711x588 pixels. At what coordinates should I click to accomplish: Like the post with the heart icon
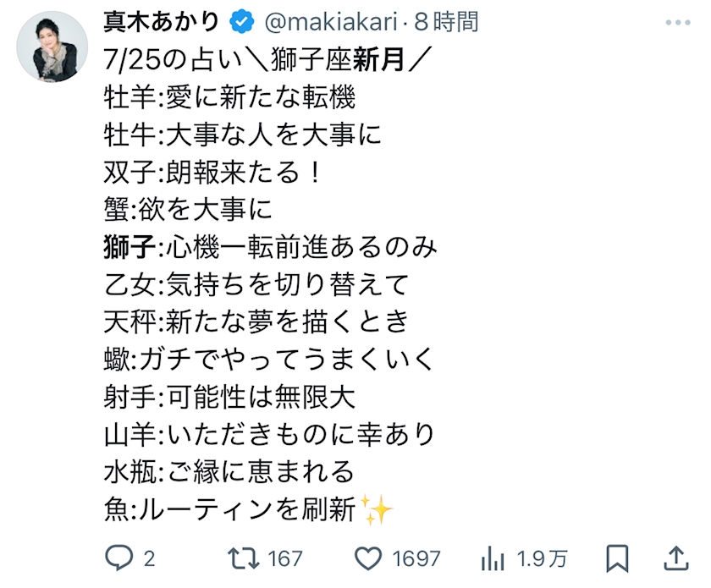367,558
